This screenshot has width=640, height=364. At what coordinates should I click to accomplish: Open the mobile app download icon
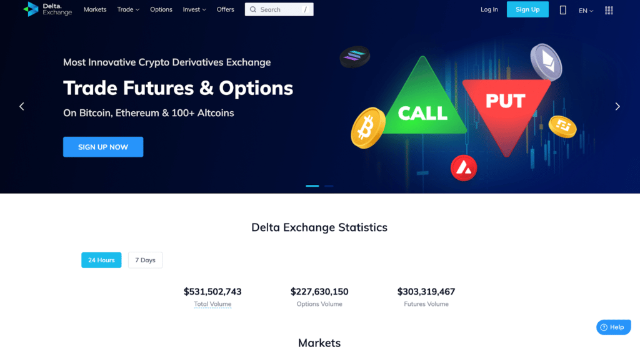point(563,10)
